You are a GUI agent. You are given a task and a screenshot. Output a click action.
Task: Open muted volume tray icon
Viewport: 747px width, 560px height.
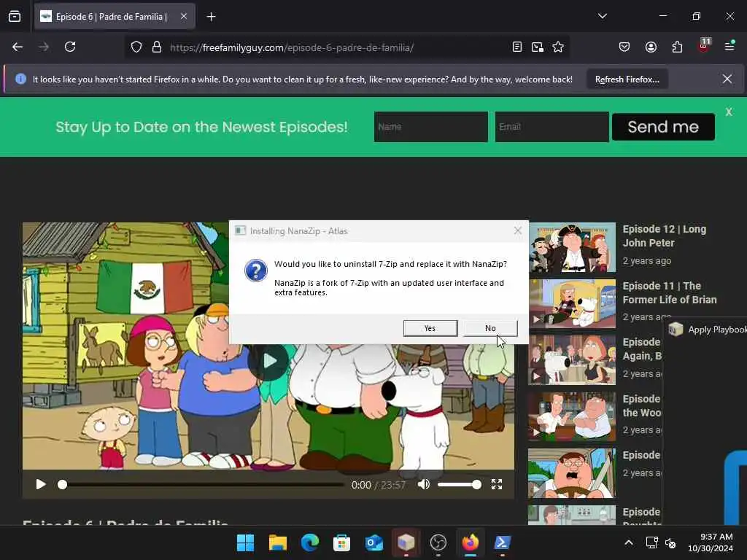coord(670,542)
